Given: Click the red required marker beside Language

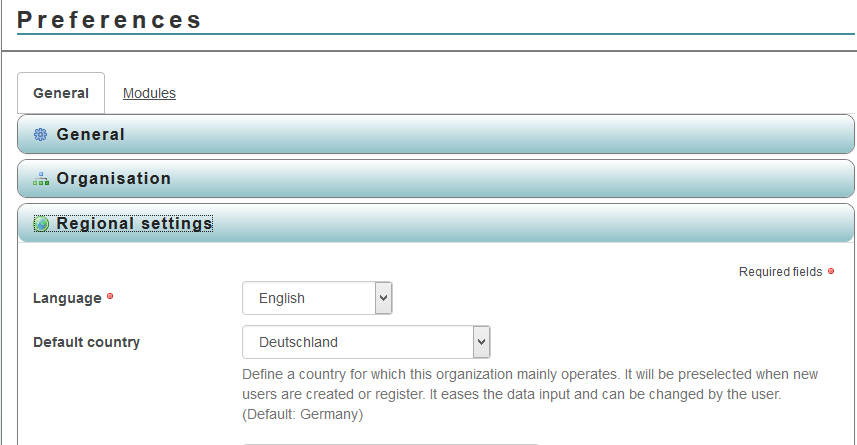Looking at the screenshot, I should (x=110, y=296).
